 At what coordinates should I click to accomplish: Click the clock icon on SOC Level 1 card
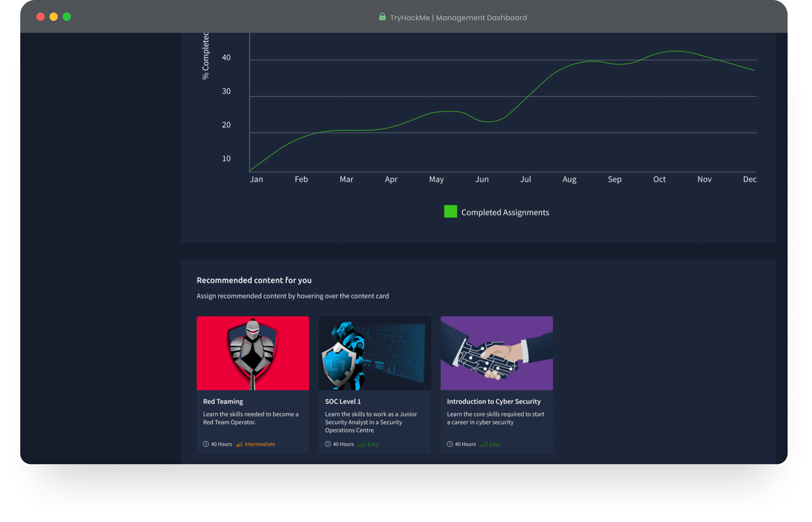(x=328, y=444)
